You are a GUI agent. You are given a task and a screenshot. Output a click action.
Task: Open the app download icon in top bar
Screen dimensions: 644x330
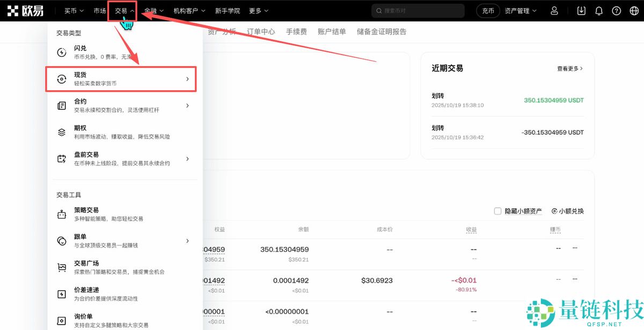tap(581, 10)
